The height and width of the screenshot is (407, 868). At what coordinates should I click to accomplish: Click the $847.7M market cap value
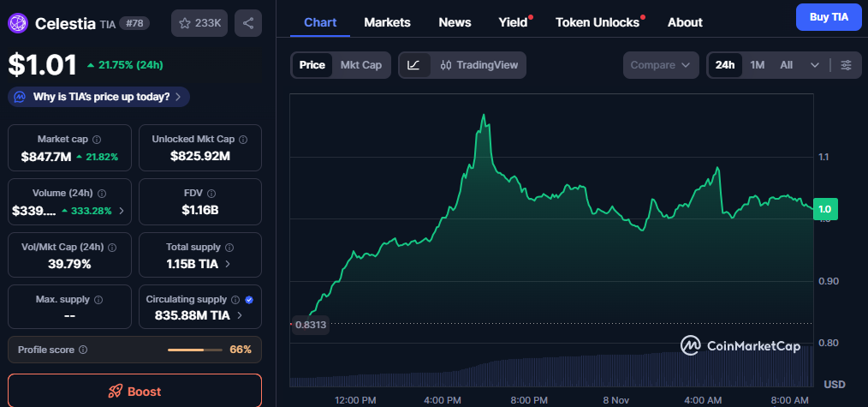click(x=46, y=157)
